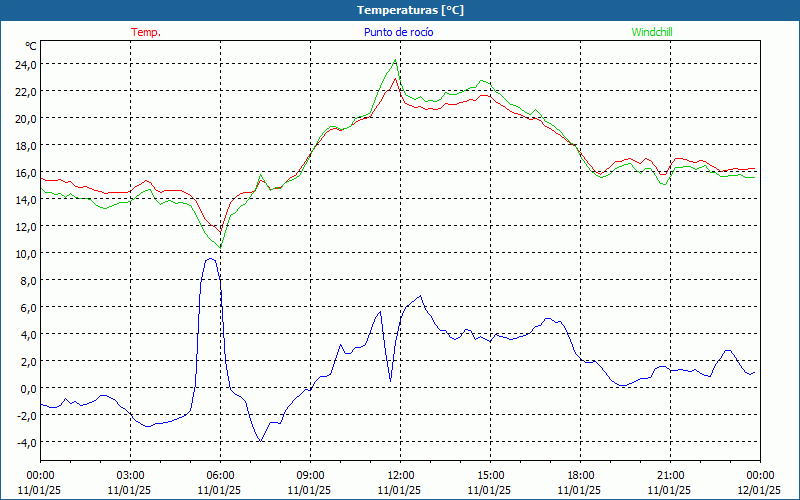Viewport: 800px width, 500px height.
Task: Click the 12/01/25 date label
Action: (760, 490)
